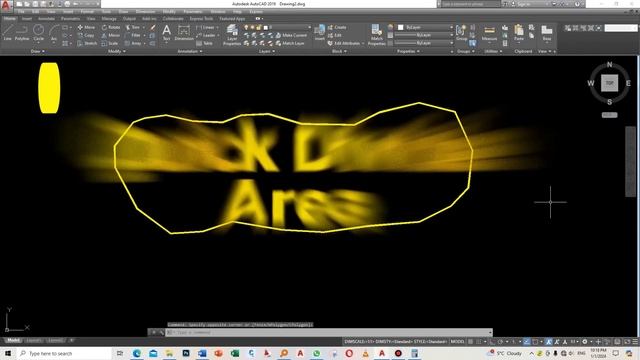This screenshot has width=640, height=360.
Task: Open Word from the taskbar
Action: 202,353
